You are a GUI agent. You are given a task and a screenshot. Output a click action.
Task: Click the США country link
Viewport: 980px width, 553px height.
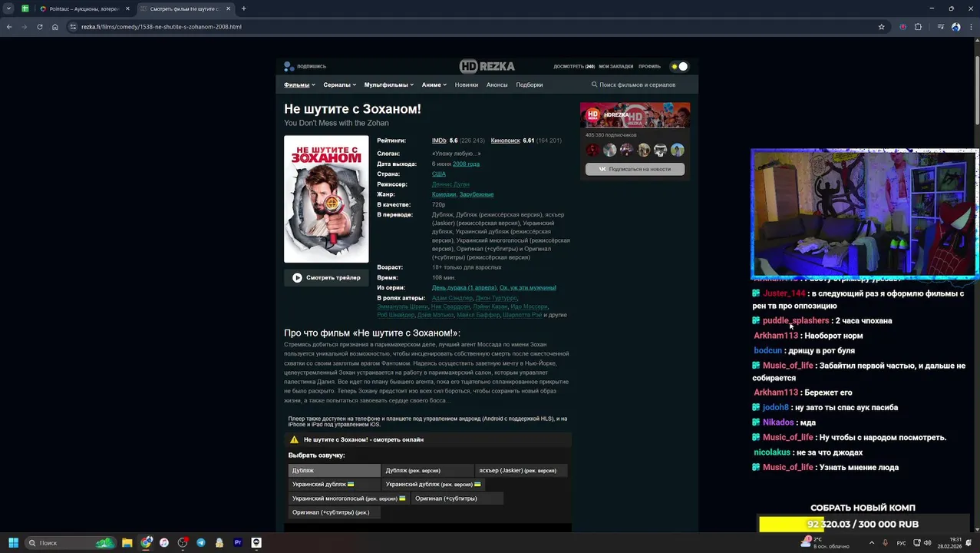(x=439, y=174)
